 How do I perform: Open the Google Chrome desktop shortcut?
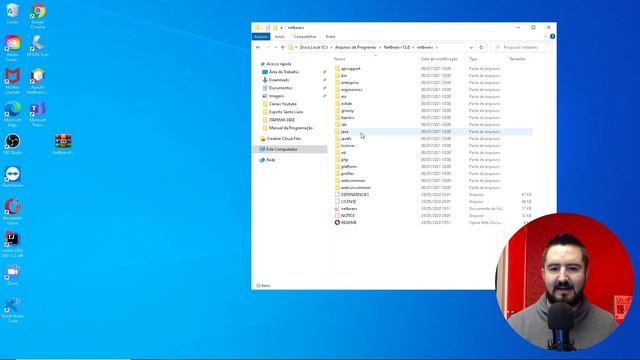[38, 16]
